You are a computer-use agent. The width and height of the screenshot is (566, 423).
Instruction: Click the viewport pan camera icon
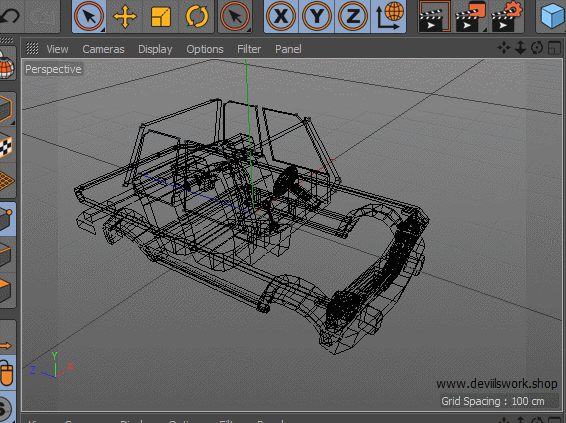(504, 48)
